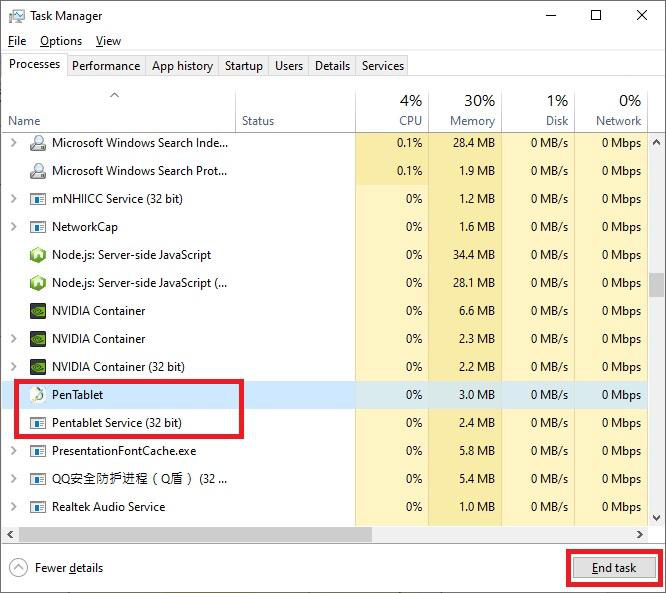Click the 28.4 MB memory value
The image size is (666, 593).
(x=474, y=143)
